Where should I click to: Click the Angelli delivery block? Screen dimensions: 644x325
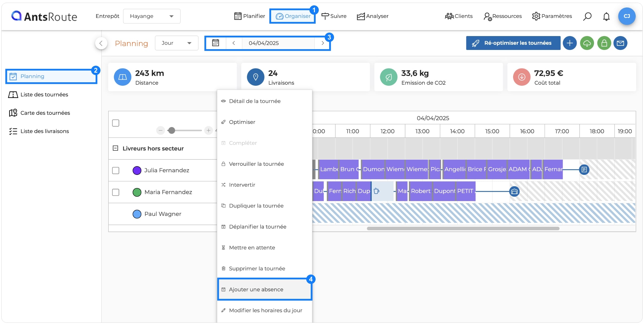(455, 169)
